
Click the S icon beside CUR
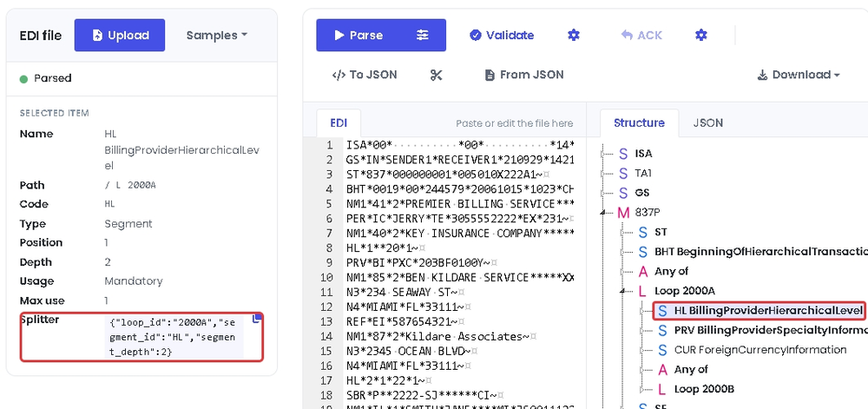click(x=662, y=350)
